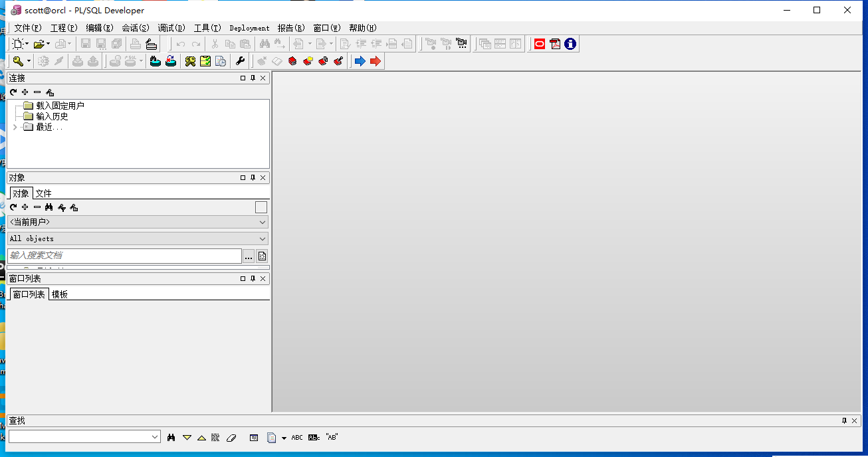This screenshot has width=868, height=457.
Task: Click binoculars find icon in 对象 panel
Action: point(49,207)
